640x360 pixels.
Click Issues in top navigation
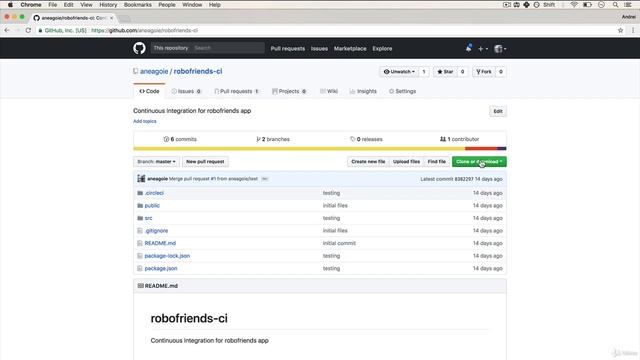[319, 49]
